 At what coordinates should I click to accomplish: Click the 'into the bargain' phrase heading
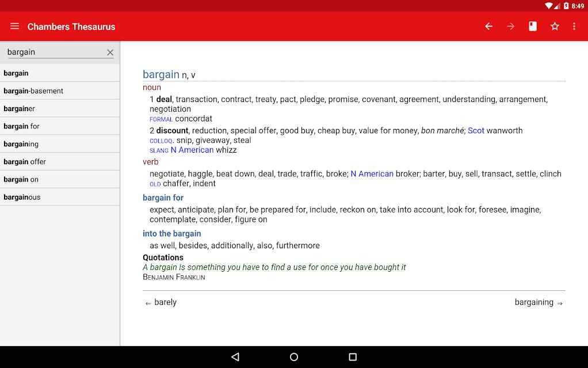click(172, 234)
